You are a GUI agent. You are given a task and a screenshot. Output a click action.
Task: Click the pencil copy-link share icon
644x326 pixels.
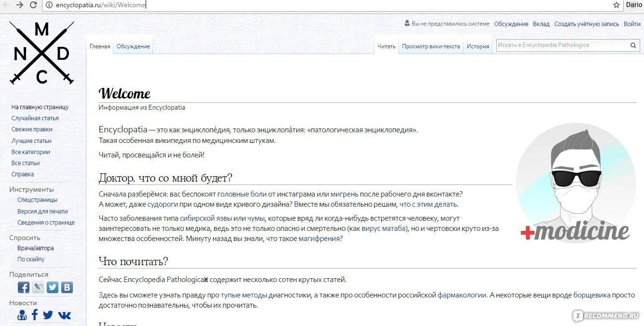[38, 287]
